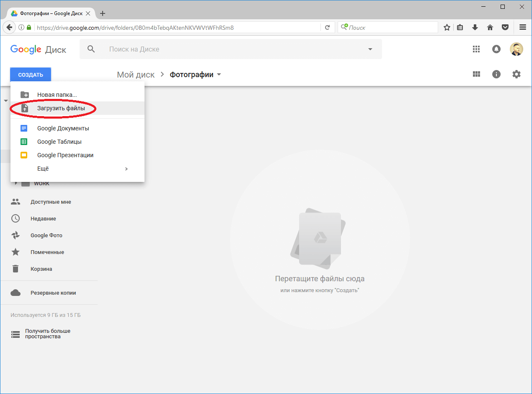Open the settings gear icon
Screen dimensions: 532x394
click(517, 74)
